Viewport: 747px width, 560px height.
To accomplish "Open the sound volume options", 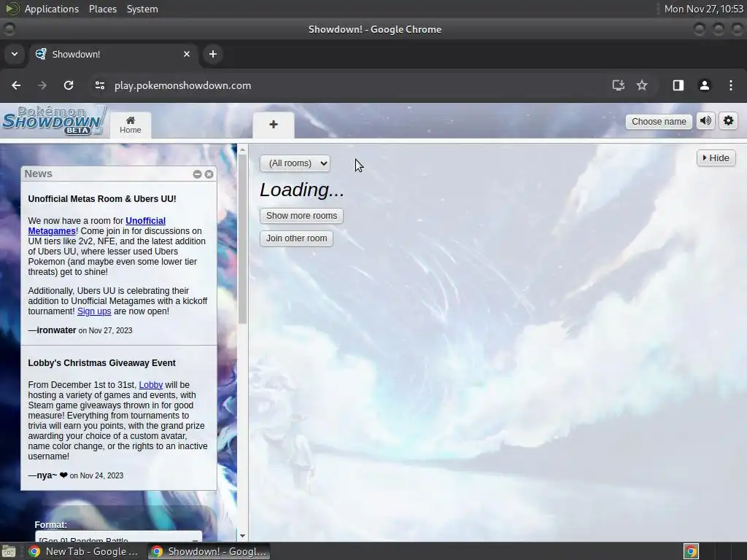I will tap(705, 121).
